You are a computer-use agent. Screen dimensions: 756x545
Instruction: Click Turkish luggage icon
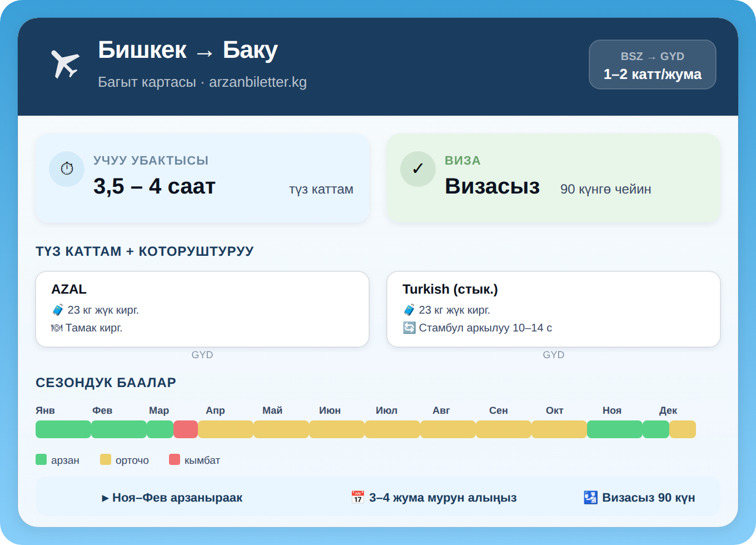[x=409, y=310]
